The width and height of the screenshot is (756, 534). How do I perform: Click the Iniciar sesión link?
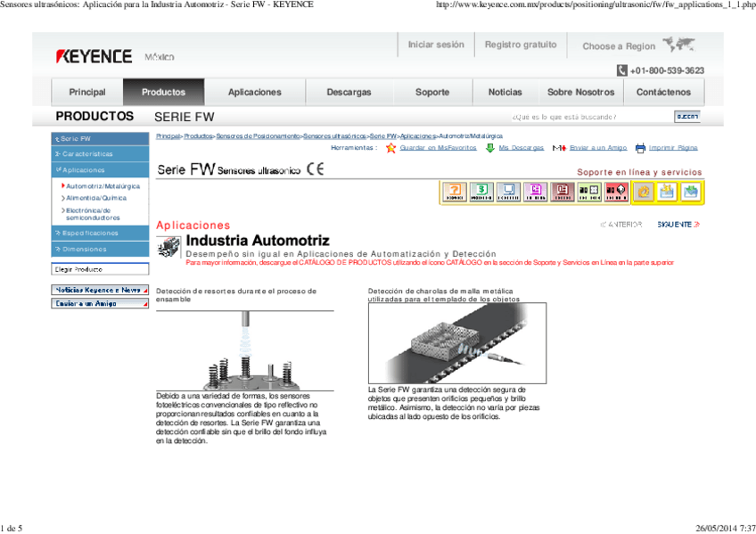(x=436, y=45)
